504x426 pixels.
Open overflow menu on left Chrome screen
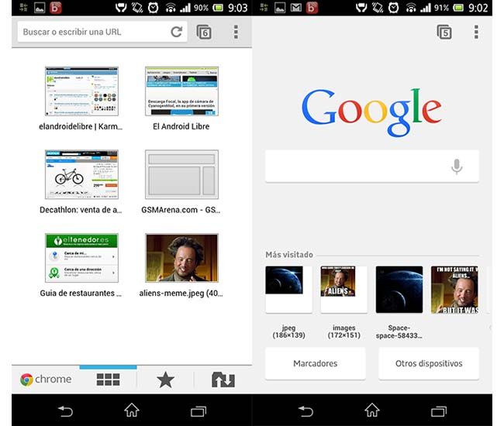click(236, 32)
